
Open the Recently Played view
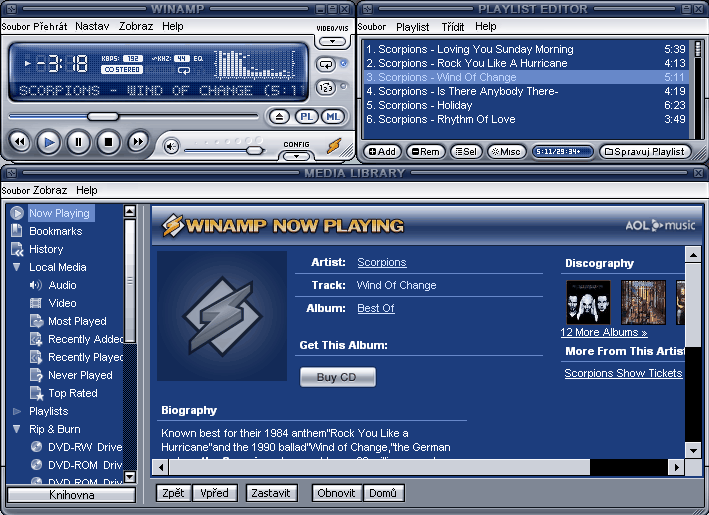pyautogui.click(x=85, y=357)
